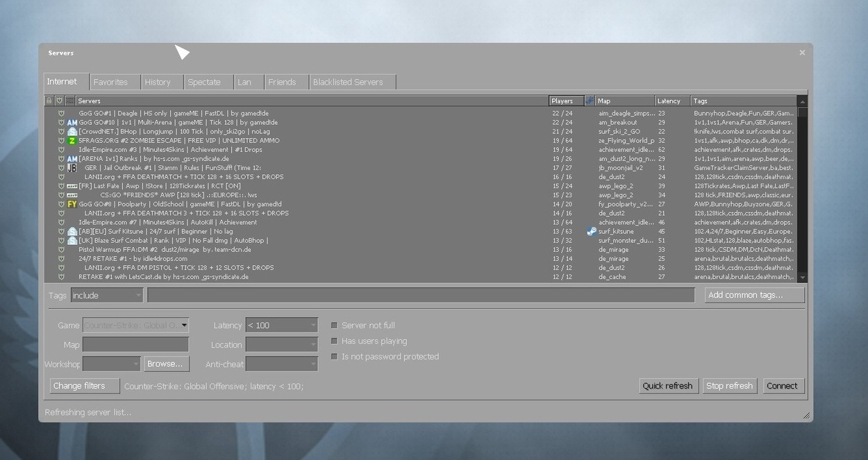The height and width of the screenshot is (460, 868).
Task: Sort list by Players column header
Action: click(567, 101)
